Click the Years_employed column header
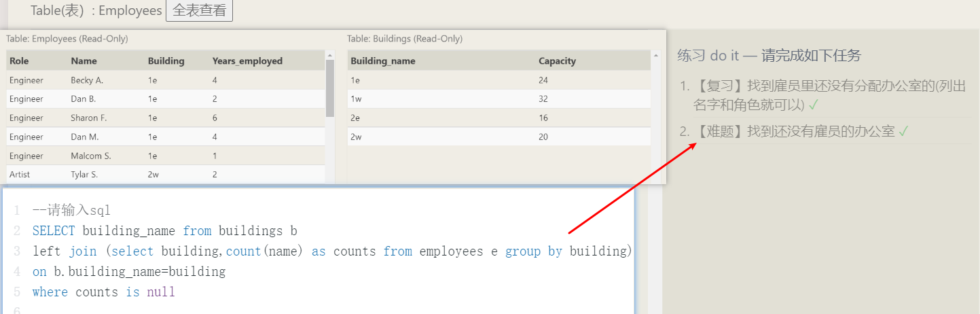Image resolution: width=980 pixels, height=314 pixels. click(x=247, y=60)
